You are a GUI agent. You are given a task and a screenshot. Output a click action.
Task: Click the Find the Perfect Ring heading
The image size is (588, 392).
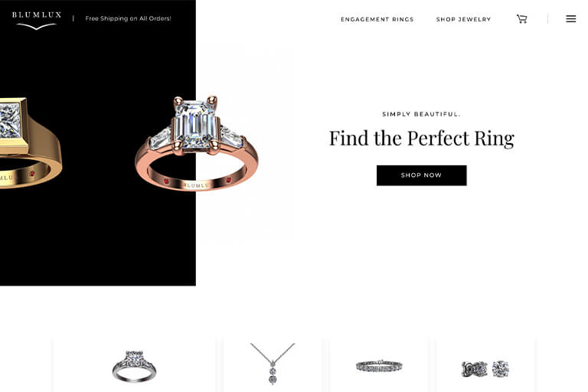point(422,139)
